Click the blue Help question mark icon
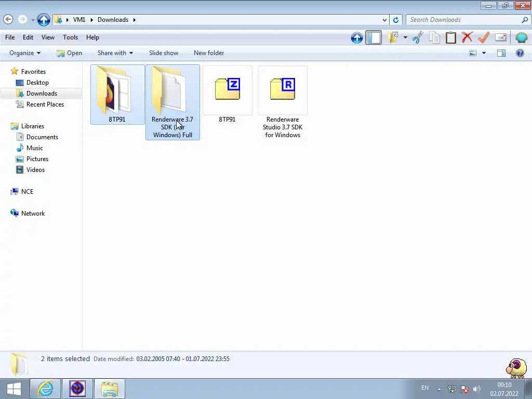The image size is (532, 399). point(520,53)
